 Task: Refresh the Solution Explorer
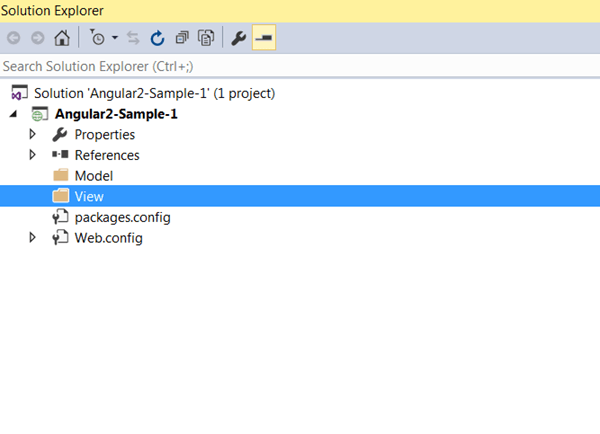[157, 39]
